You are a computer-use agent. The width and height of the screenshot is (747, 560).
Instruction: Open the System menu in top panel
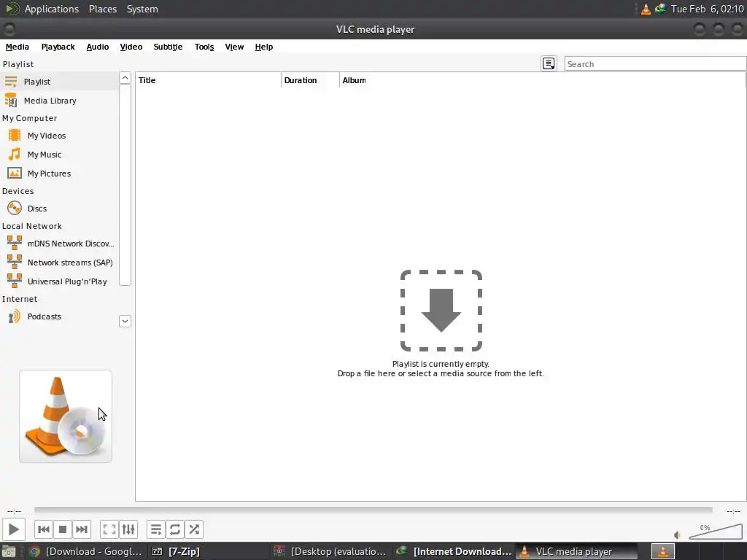point(142,9)
